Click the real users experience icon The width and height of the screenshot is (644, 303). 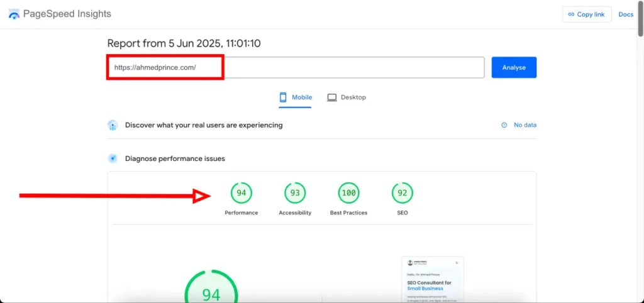[113, 125]
